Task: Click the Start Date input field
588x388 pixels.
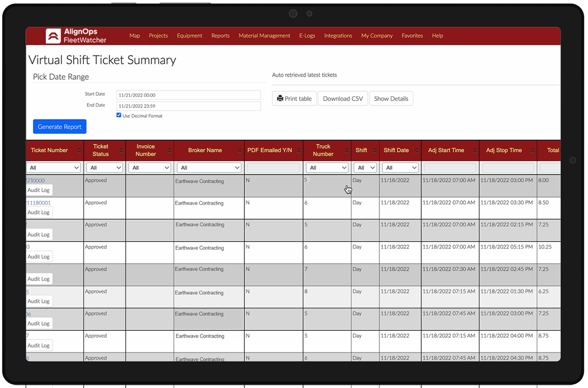Action: [x=189, y=95]
